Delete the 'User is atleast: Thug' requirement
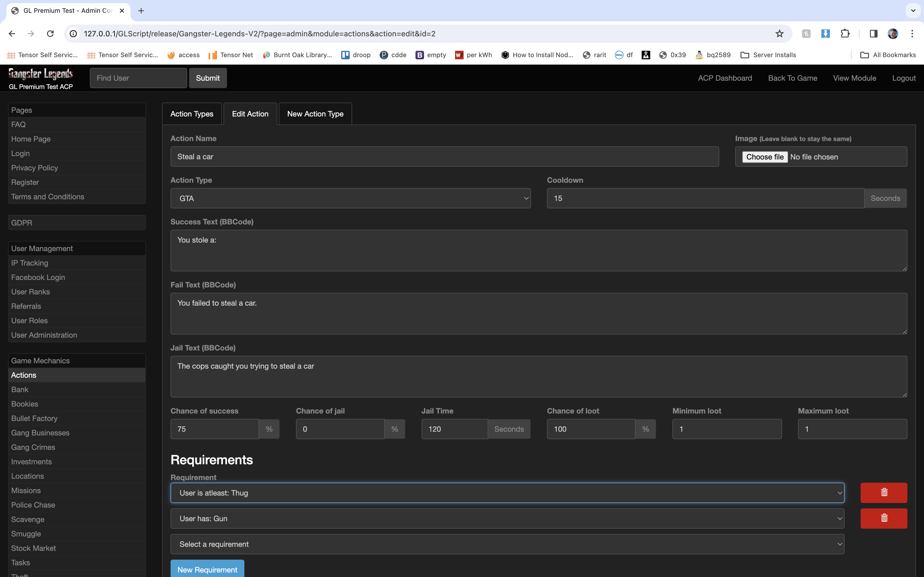Screen dimensions: 924x577 pyautogui.click(x=884, y=493)
